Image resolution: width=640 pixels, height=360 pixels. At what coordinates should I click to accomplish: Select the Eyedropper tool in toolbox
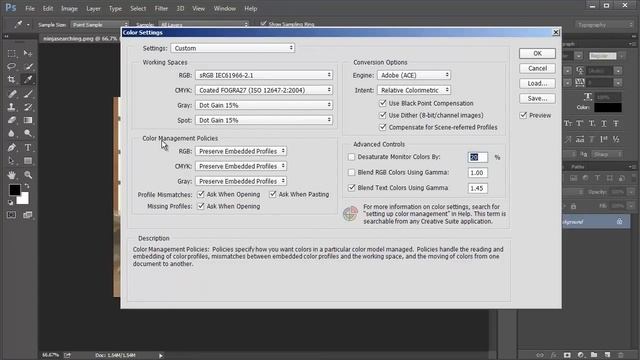pyautogui.click(x=28, y=80)
